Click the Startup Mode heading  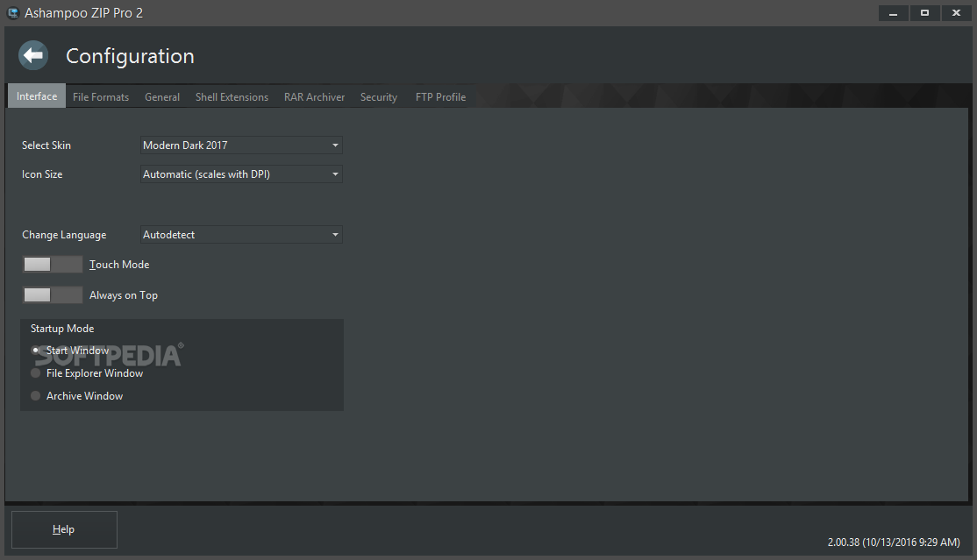click(x=62, y=329)
